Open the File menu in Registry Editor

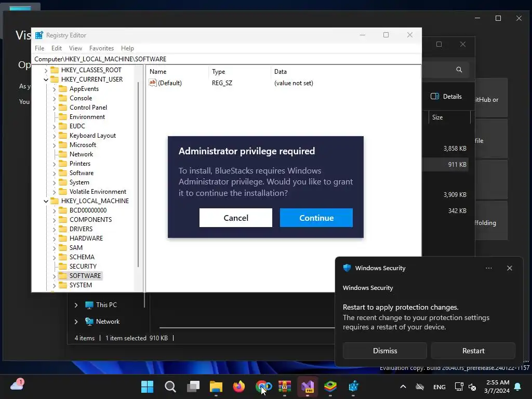click(x=39, y=48)
